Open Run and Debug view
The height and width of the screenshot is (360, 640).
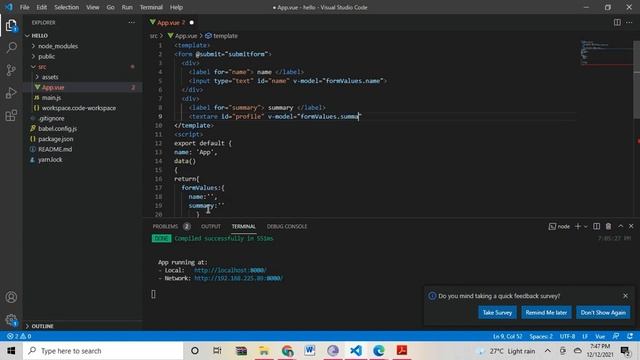point(11,93)
